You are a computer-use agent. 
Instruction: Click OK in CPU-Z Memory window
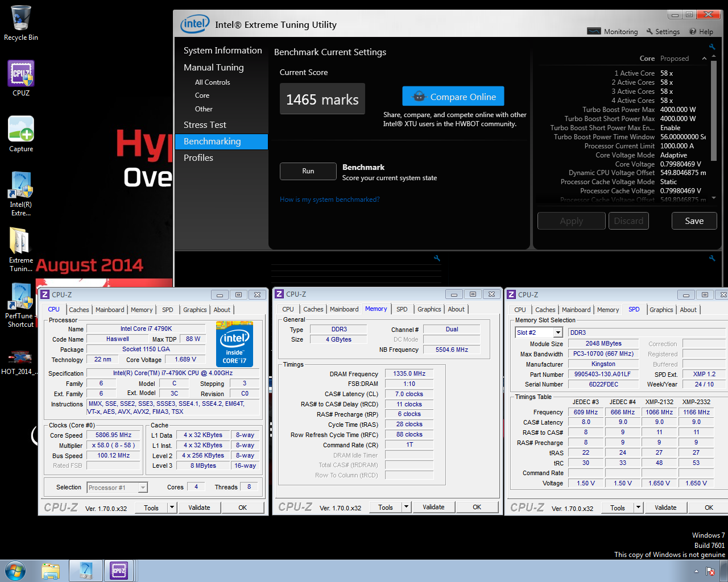pyautogui.click(x=477, y=507)
